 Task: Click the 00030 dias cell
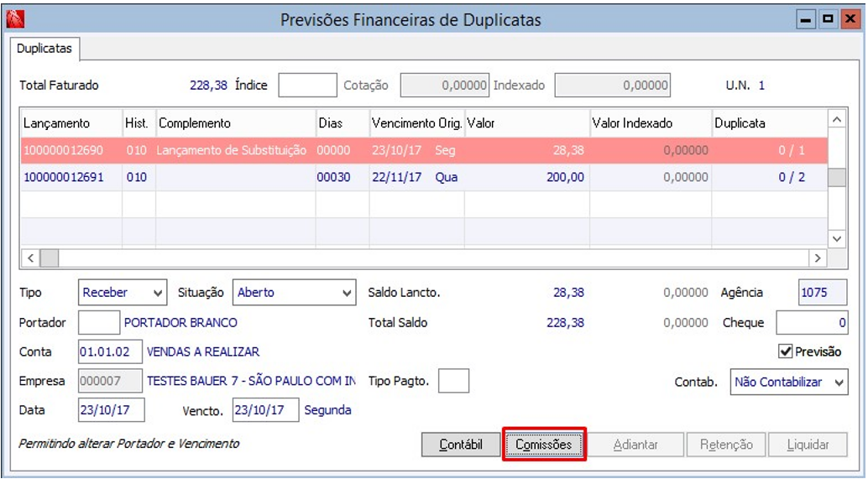pyautogui.click(x=342, y=177)
